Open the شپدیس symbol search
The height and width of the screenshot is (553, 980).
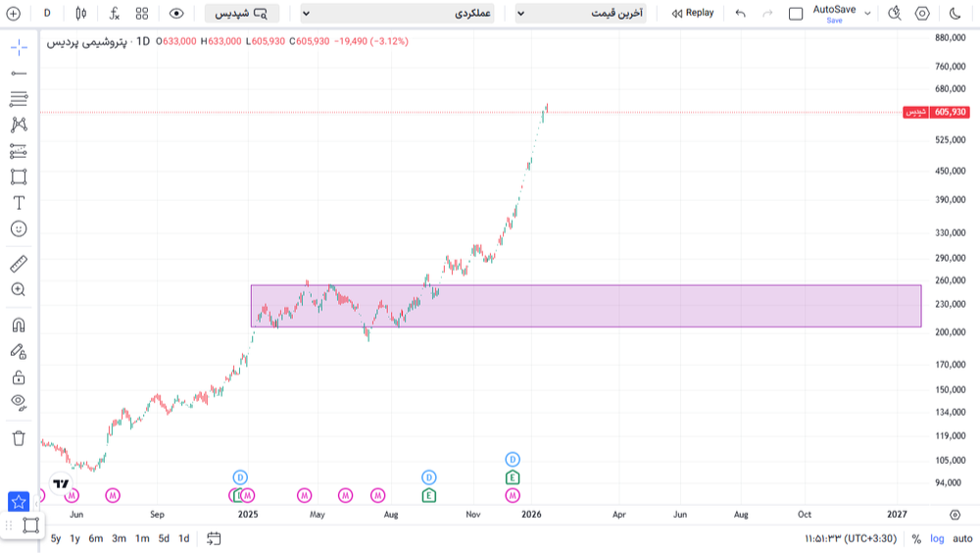coord(242,13)
